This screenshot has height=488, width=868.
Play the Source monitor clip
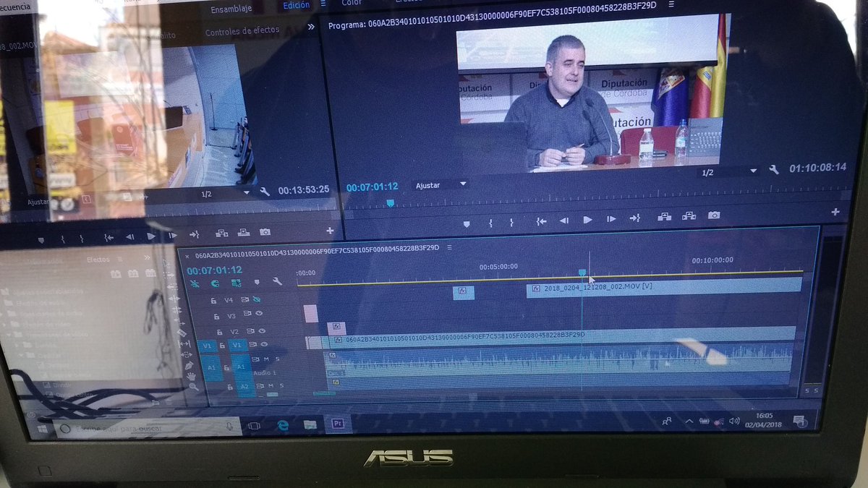coord(150,236)
